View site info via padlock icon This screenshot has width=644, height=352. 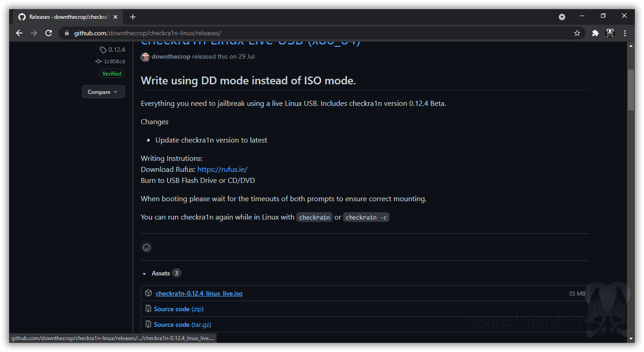pyautogui.click(x=67, y=33)
